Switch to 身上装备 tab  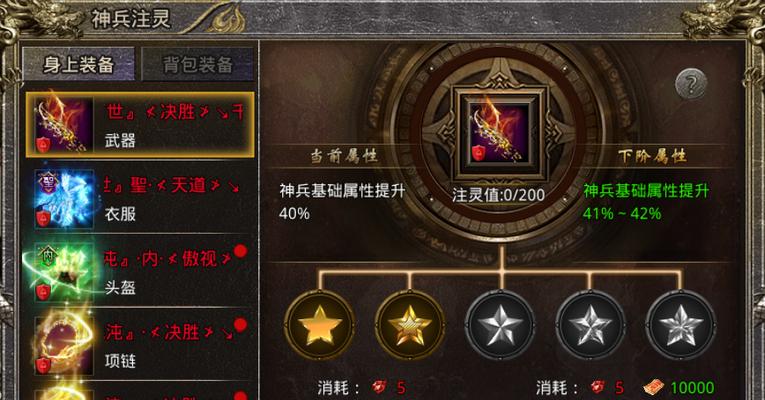point(79,64)
